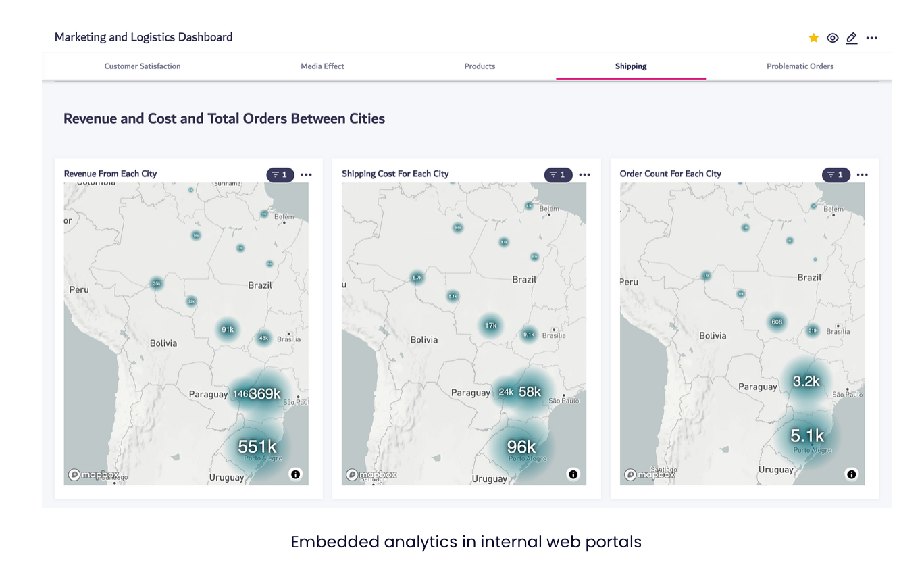
Task: Click the yellow favorite star icon
Action: (813, 38)
